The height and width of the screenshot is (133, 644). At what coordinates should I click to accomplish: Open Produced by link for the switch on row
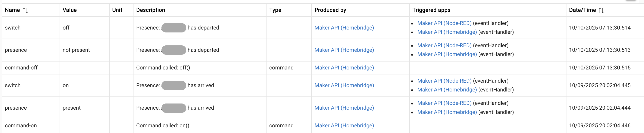tap(344, 85)
